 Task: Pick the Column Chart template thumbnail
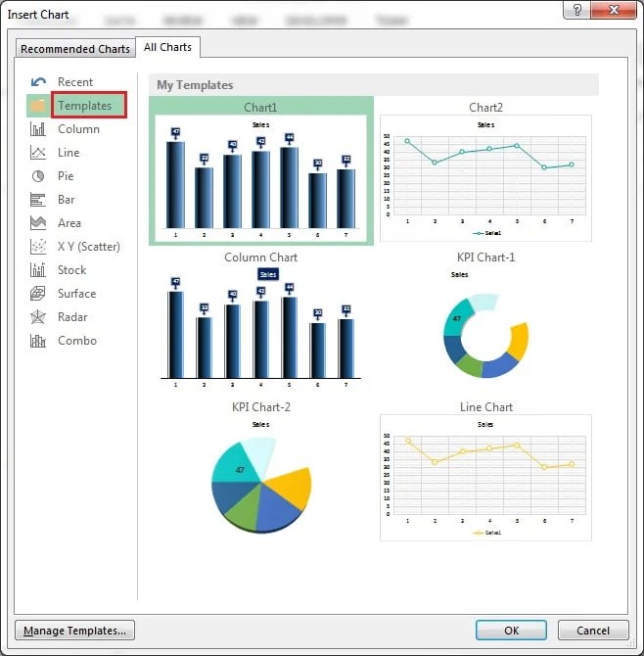[261, 328]
